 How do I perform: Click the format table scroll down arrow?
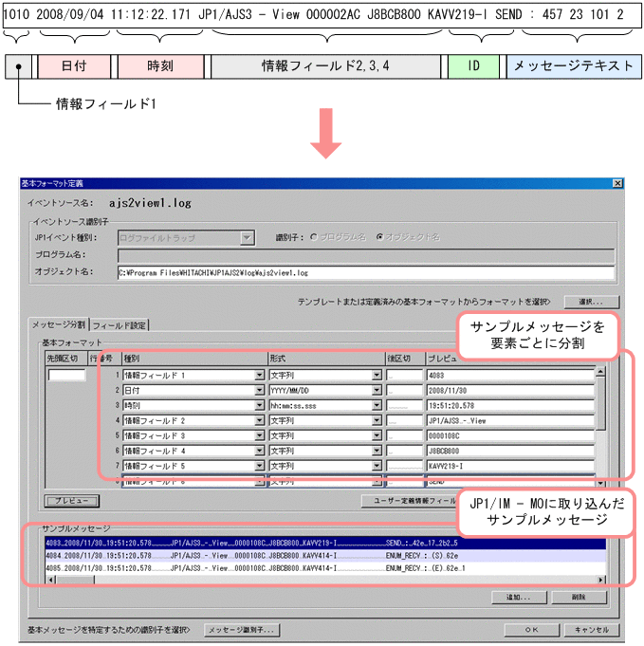(600, 483)
